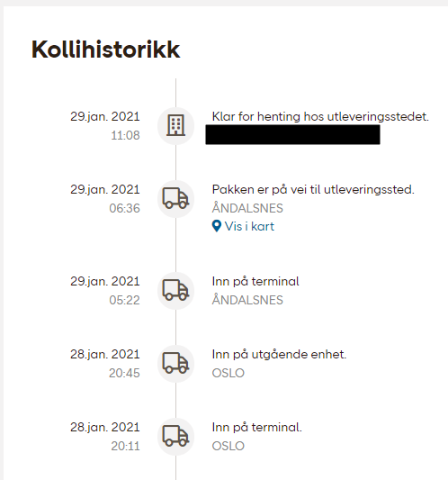Click the truck icon at 06:36 event

[x=175, y=198]
